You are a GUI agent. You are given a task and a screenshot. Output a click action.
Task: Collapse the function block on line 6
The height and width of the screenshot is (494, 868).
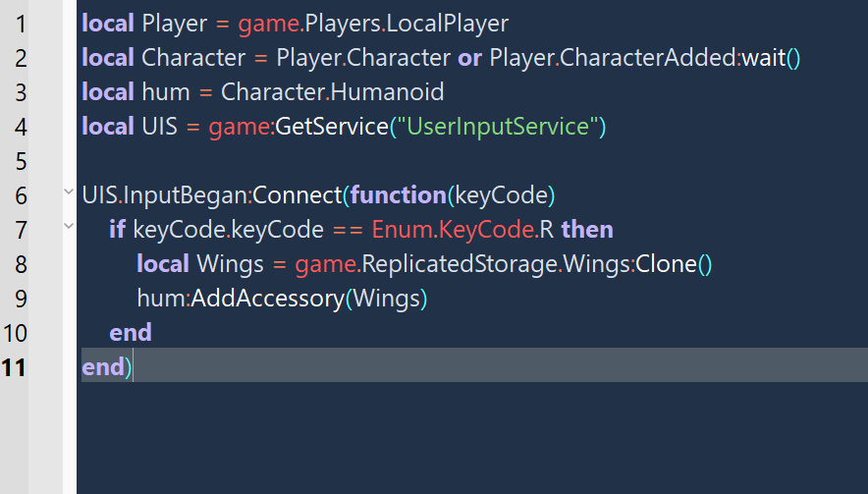pos(69,192)
